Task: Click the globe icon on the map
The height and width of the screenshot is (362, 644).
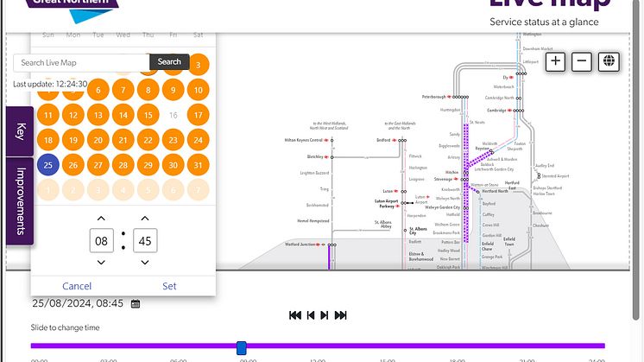Action: point(609,61)
